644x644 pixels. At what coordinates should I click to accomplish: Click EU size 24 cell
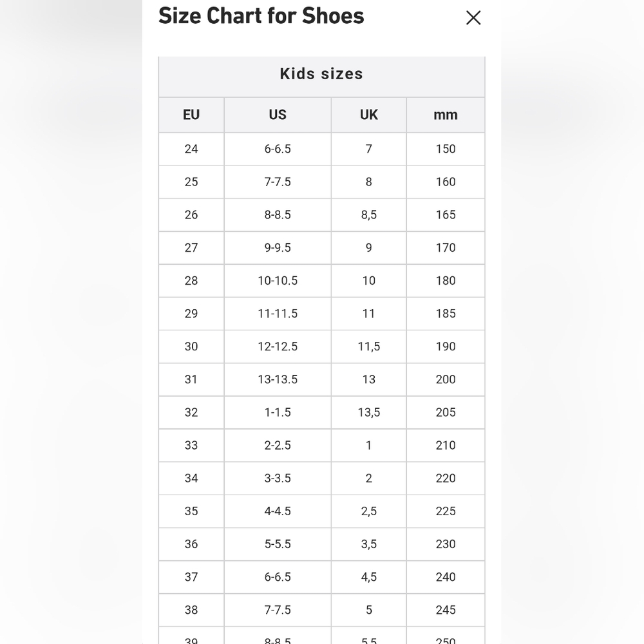pos(191,149)
